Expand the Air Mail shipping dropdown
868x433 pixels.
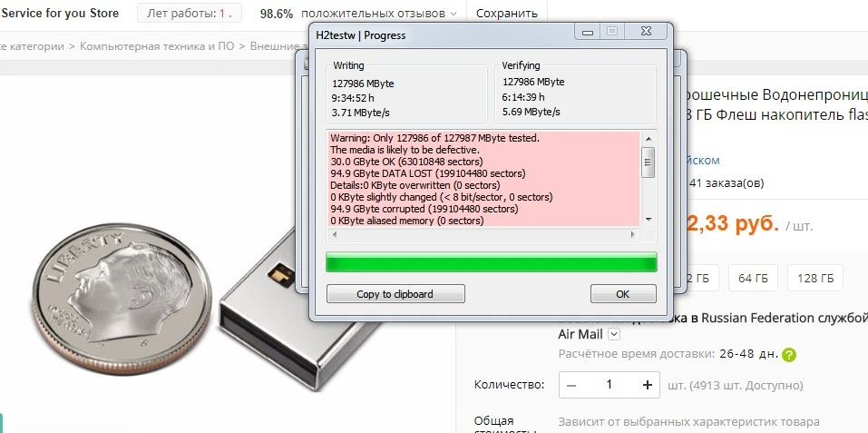(614, 334)
